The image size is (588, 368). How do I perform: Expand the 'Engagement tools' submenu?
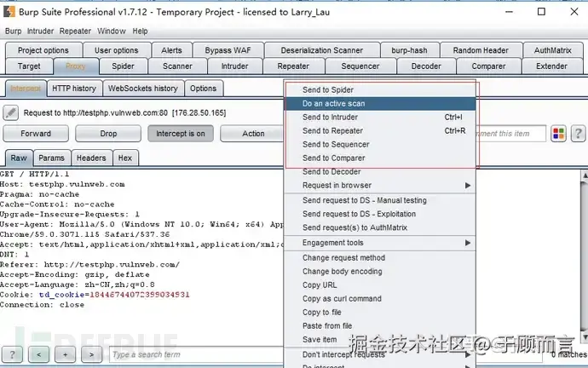[379, 243]
